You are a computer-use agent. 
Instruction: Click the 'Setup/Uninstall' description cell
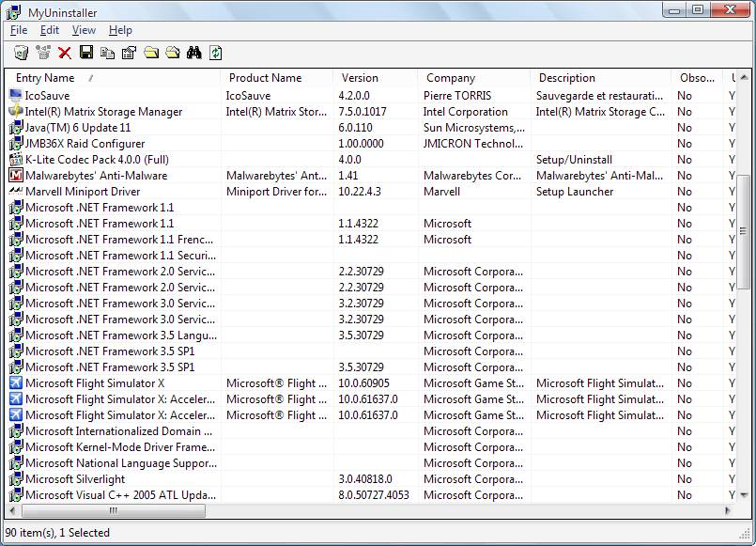pos(574,159)
